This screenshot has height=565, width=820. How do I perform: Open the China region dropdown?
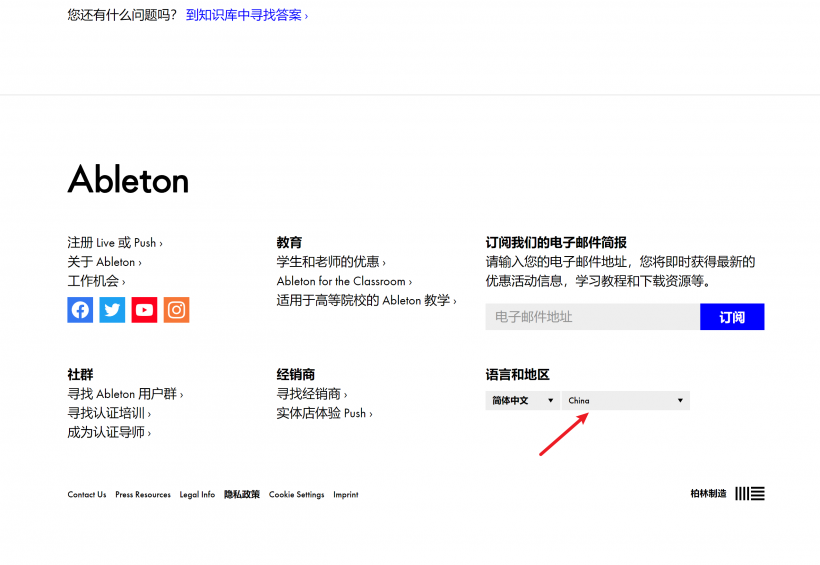pyautogui.click(x=625, y=400)
